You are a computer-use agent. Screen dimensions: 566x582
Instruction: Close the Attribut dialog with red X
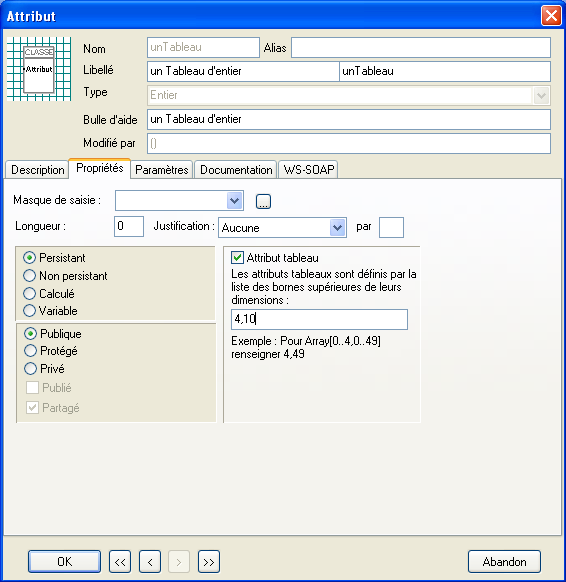[x=551, y=16]
